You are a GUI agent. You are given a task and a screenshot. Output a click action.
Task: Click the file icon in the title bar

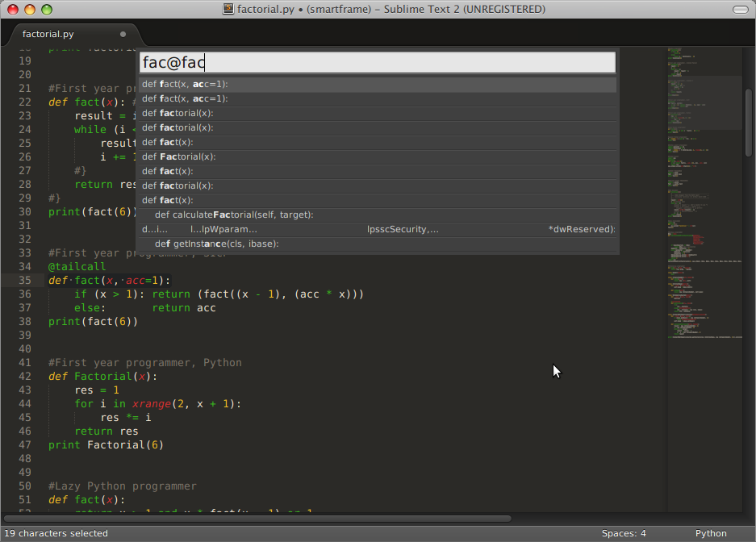(x=228, y=10)
